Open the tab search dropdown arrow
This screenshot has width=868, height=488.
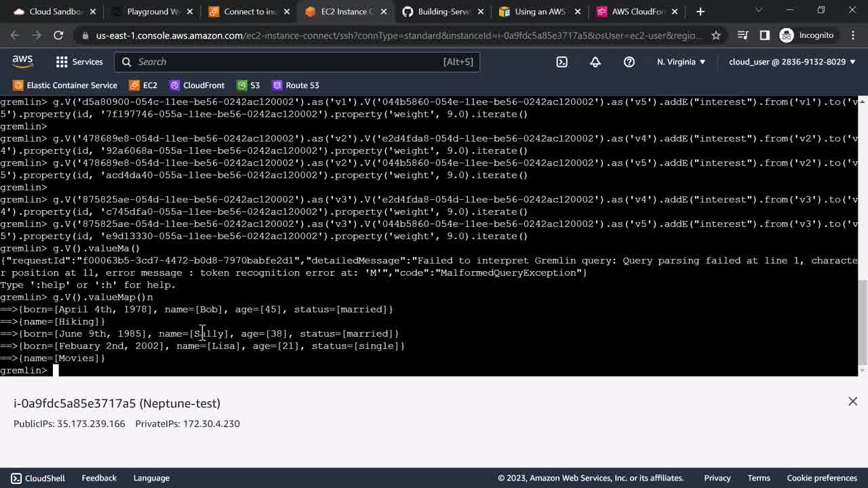pyautogui.click(x=759, y=10)
